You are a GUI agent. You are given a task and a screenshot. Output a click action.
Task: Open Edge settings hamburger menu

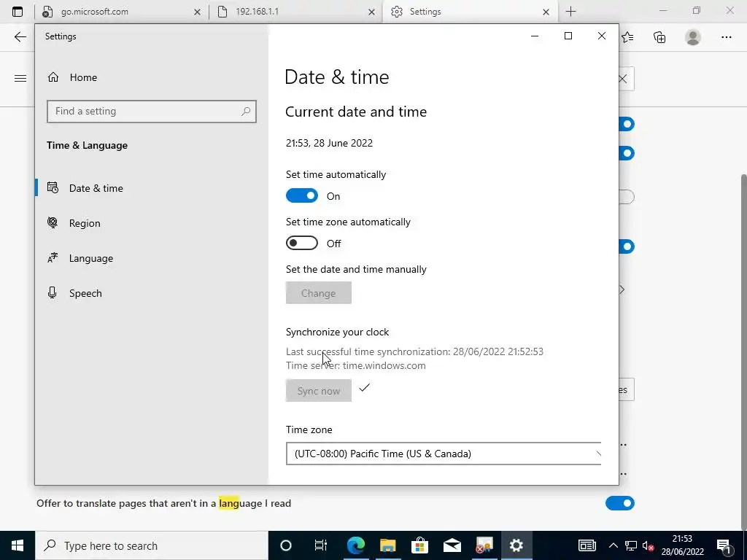pyautogui.click(x=20, y=78)
